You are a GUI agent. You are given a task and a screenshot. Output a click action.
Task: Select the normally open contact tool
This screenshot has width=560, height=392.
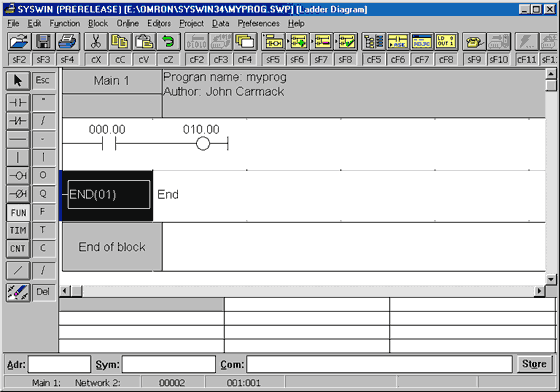tap(18, 103)
